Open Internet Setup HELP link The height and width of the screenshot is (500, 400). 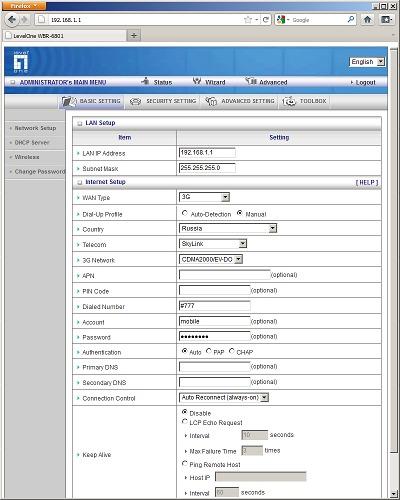tap(367, 182)
